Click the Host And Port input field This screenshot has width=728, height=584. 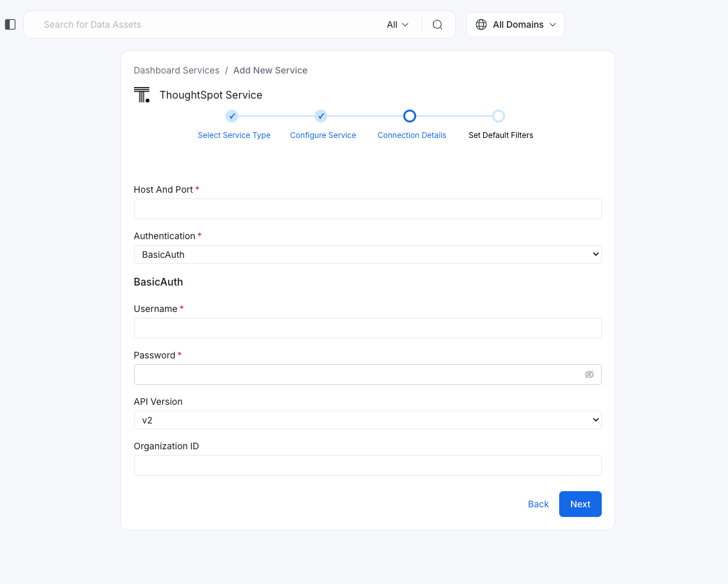click(x=367, y=208)
